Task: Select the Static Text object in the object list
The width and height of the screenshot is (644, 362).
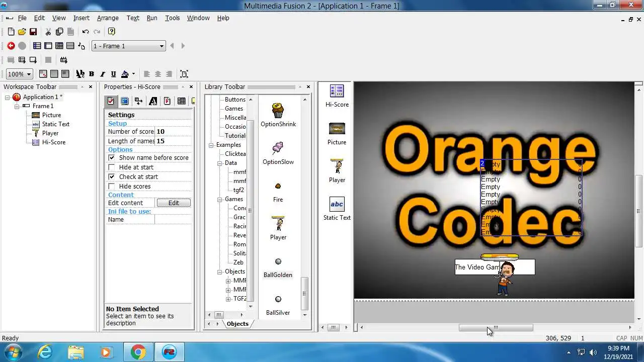Action: point(337,209)
